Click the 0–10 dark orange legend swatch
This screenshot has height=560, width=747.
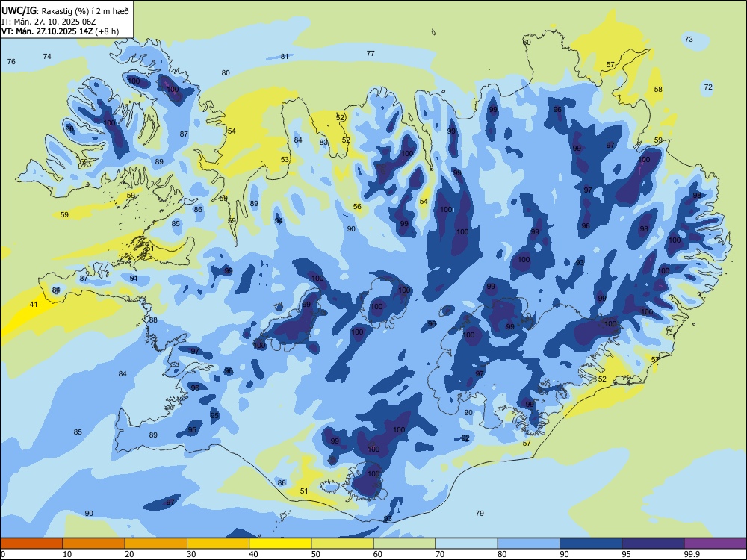pos(31,544)
